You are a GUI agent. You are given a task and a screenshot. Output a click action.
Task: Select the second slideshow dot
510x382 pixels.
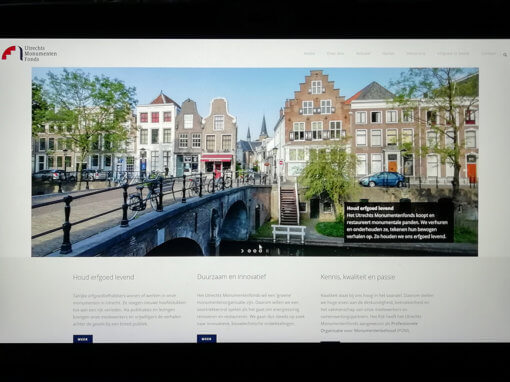point(255,251)
